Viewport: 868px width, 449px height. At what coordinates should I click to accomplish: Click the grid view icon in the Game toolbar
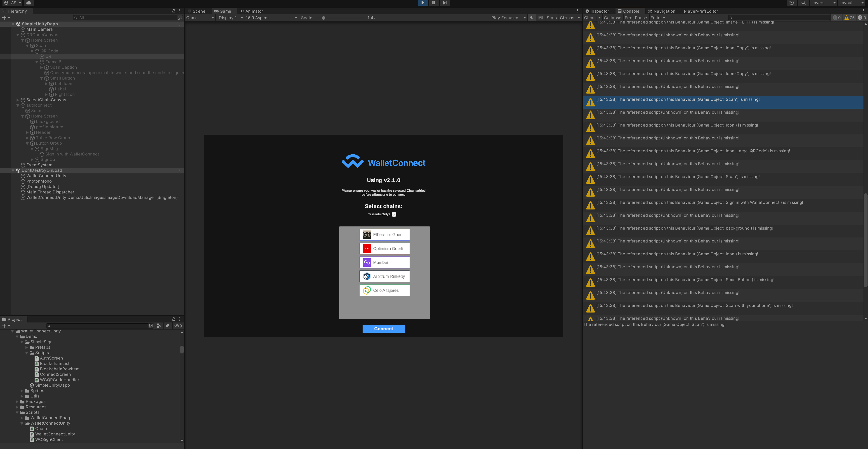click(x=540, y=18)
